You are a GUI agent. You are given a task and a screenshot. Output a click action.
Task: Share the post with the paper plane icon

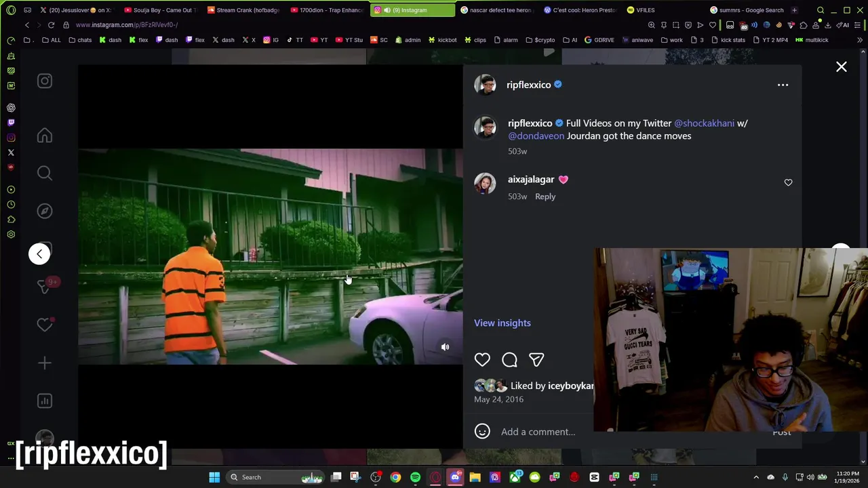click(536, 360)
